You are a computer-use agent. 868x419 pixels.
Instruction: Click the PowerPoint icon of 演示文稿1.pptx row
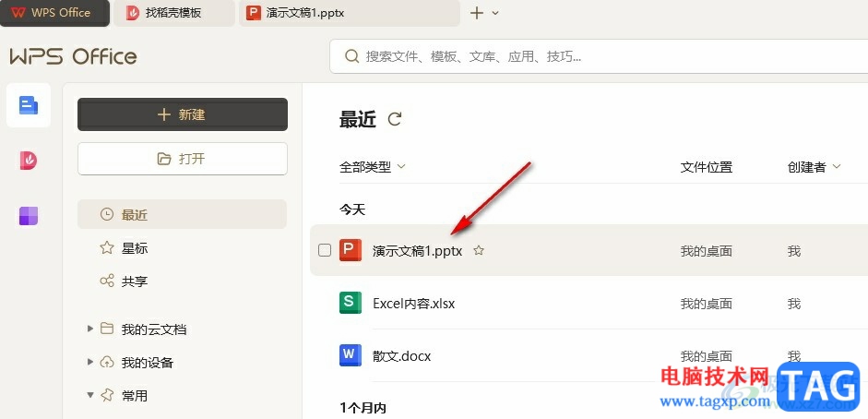(351, 250)
